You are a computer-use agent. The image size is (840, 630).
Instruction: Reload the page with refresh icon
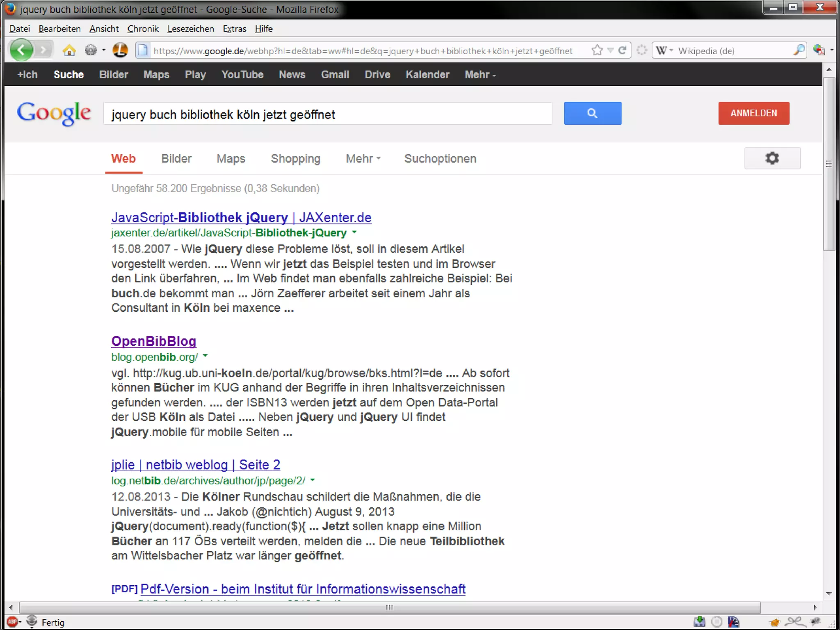[622, 50]
